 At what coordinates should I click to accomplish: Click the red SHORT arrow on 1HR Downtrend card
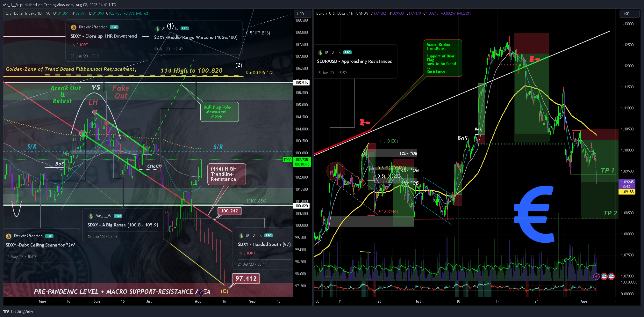point(74,45)
